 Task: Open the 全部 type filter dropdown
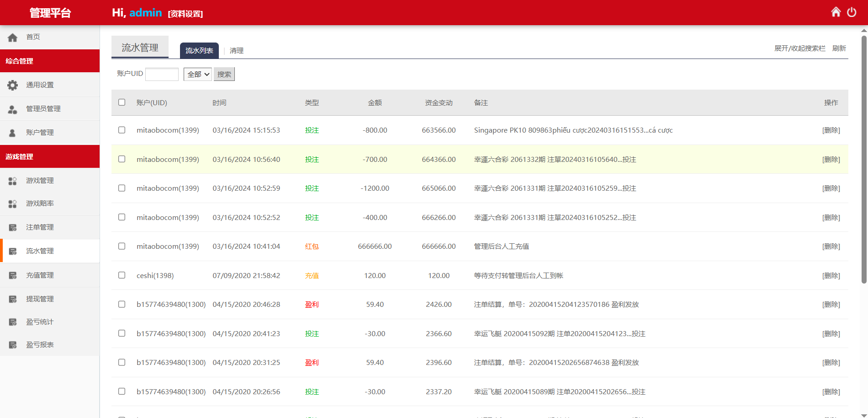(x=198, y=74)
